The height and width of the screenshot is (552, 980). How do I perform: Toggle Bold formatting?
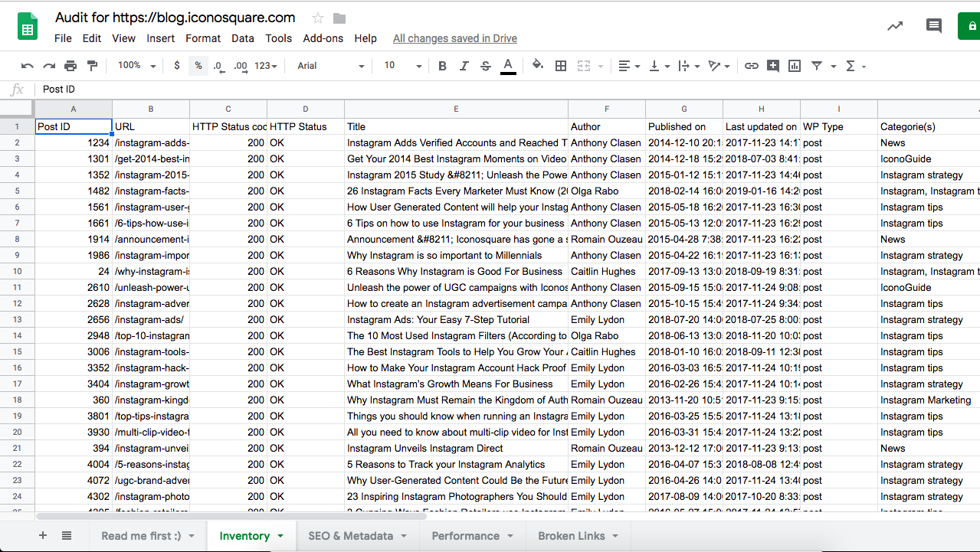pos(442,66)
